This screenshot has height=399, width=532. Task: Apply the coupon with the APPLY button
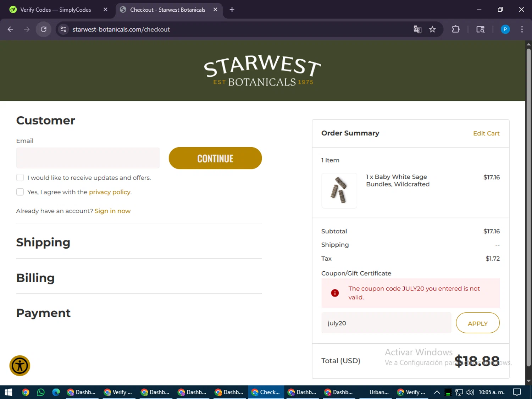pyautogui.click(x=478, y=323)
